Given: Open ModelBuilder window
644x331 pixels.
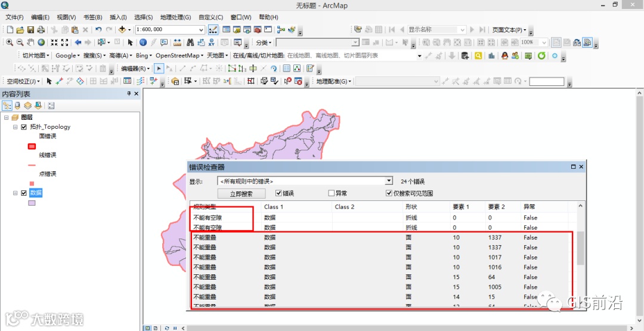Looking at the screenshot, I should 281,30.
